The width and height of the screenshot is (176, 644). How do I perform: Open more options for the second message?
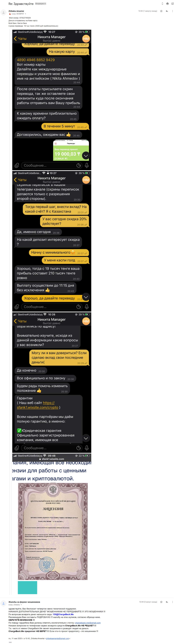[173, 602]
